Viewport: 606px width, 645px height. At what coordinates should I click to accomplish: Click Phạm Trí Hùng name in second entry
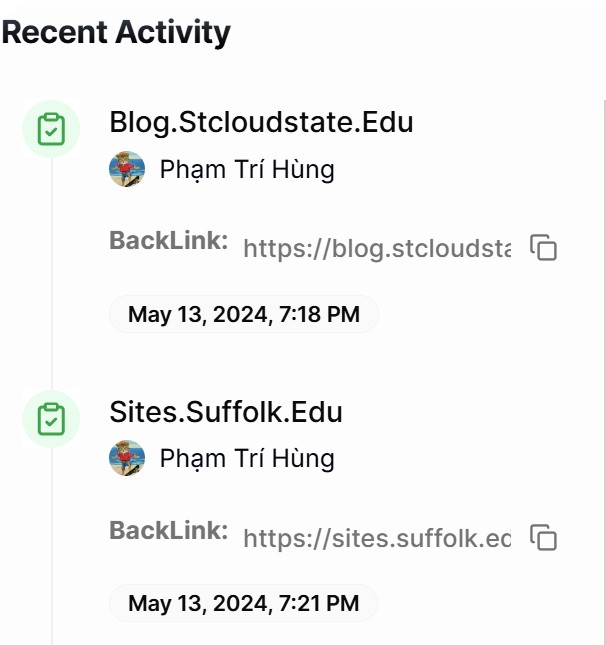pyautogui.click(x=247, y=459)
